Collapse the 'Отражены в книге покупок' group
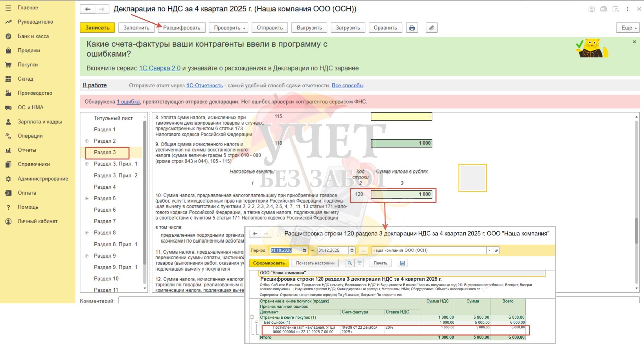 252,317
